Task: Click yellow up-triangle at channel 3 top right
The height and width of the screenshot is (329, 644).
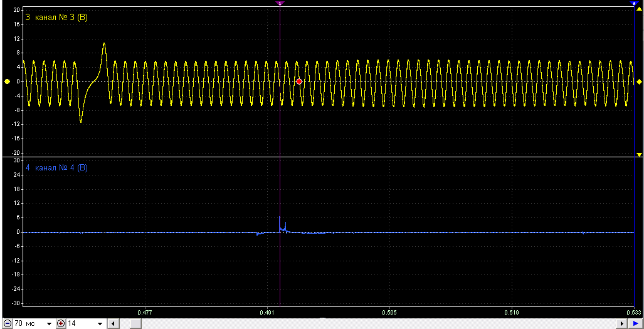Action: [x=639, y=9]
